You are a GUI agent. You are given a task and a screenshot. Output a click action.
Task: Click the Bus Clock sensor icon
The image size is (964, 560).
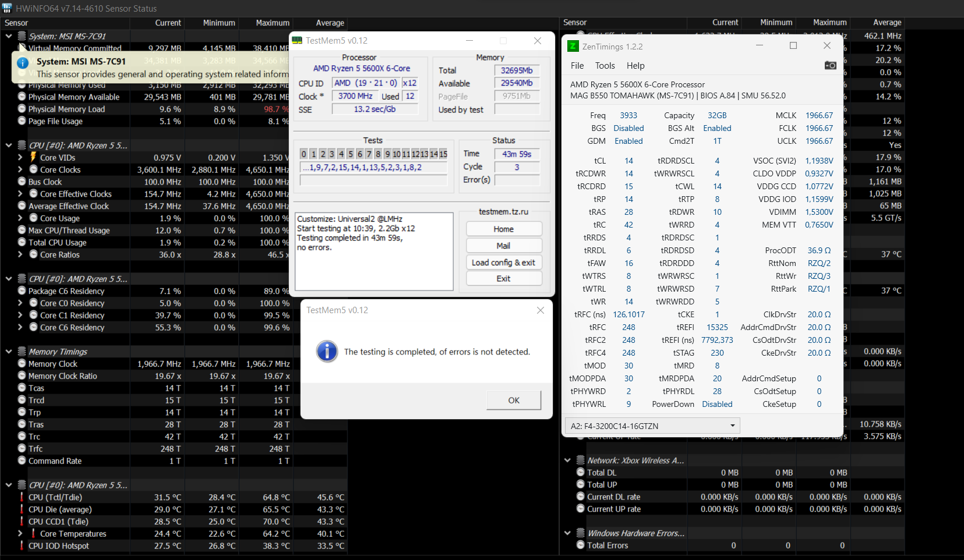22,182
